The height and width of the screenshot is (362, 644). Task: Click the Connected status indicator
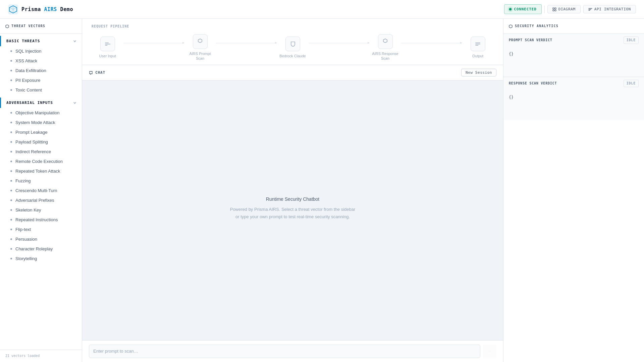523,9
